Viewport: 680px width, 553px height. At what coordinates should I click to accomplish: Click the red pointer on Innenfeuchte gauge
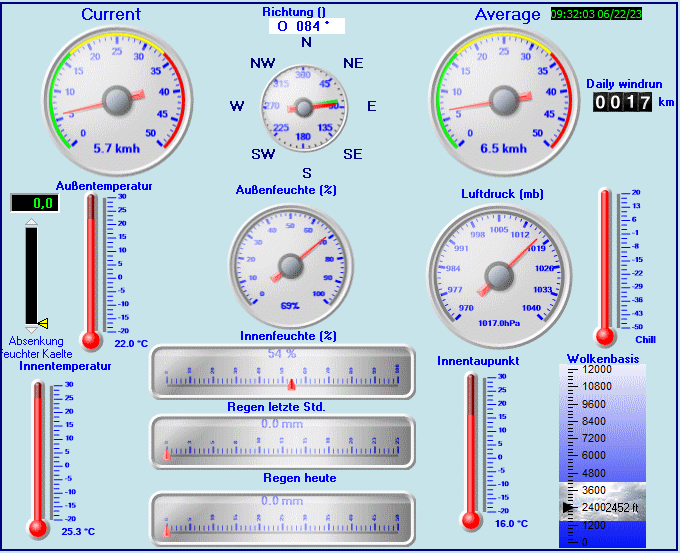[292, 385]
